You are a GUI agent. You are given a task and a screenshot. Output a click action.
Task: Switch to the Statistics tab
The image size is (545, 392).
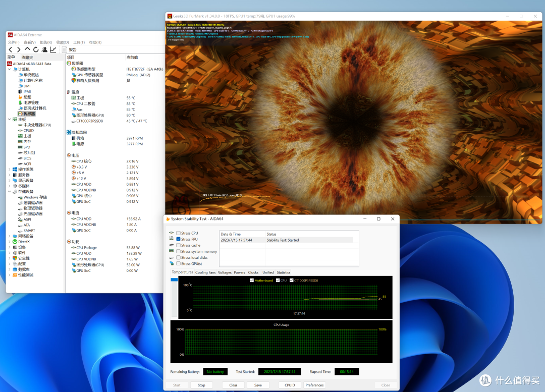pyautogui.click(x=283, y=272)
